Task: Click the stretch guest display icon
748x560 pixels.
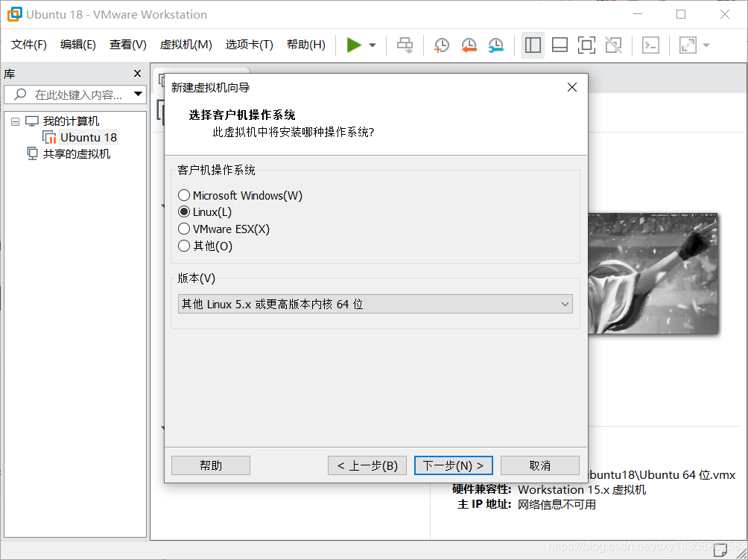Action: click(688, 45)
